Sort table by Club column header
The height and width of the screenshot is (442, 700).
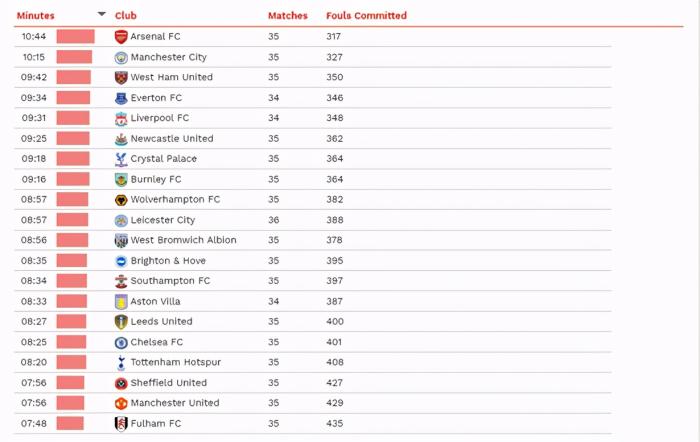[126, 16]
